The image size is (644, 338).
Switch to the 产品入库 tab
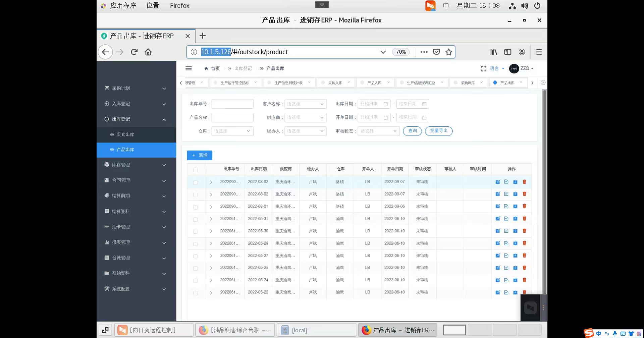pos(374,82)
